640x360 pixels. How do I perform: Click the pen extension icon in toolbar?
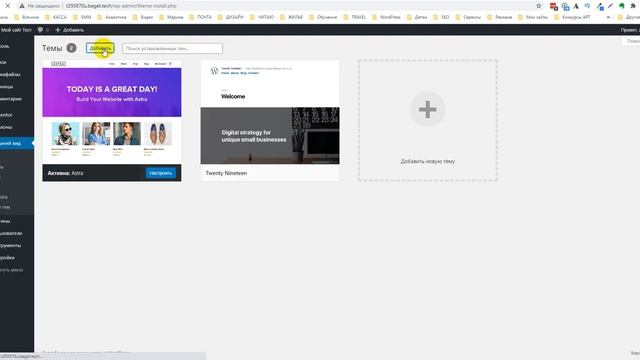point(610,6)
